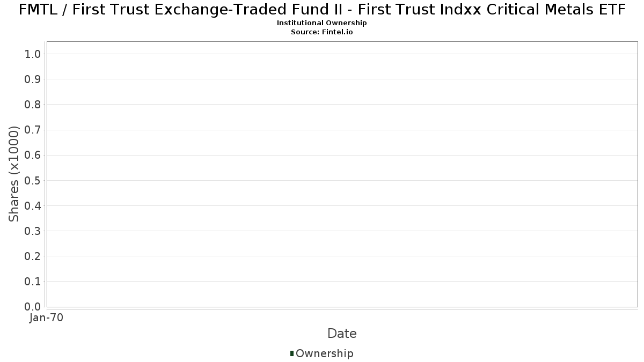
Task: Toggle the Ownership legend label
Action: click(x=324, y=353)
